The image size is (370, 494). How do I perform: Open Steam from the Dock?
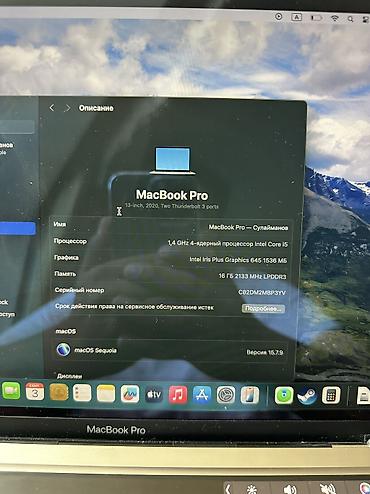[x=307, y=396]
